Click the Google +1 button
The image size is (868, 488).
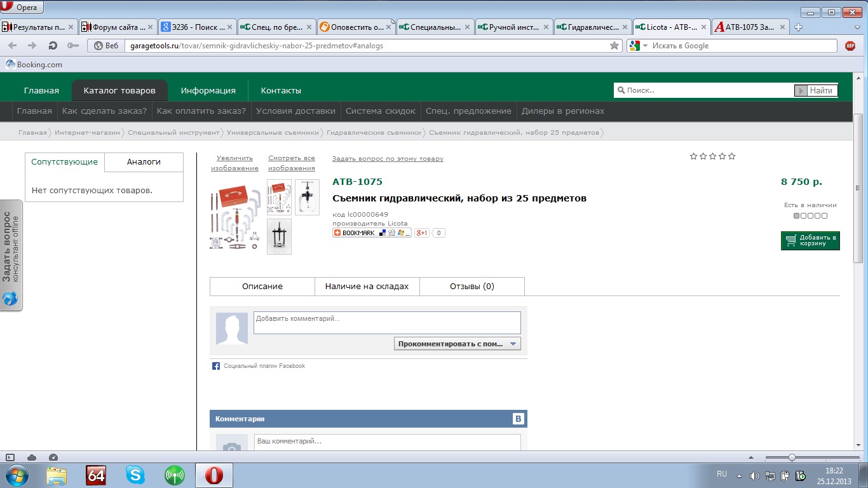coord(422,233)
